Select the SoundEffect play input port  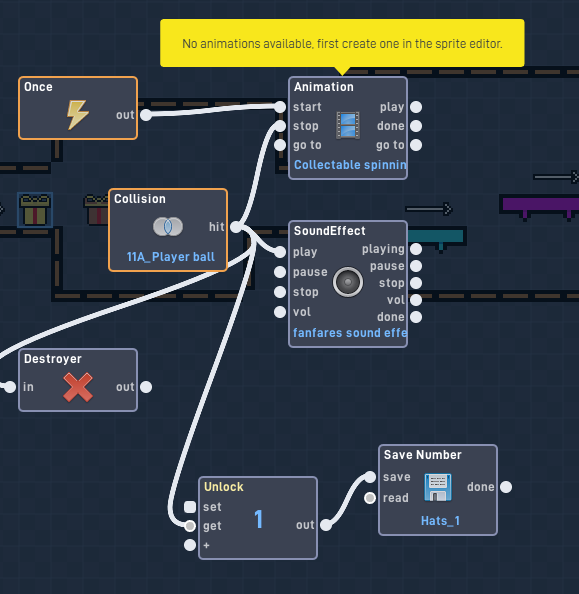point(280,252)
